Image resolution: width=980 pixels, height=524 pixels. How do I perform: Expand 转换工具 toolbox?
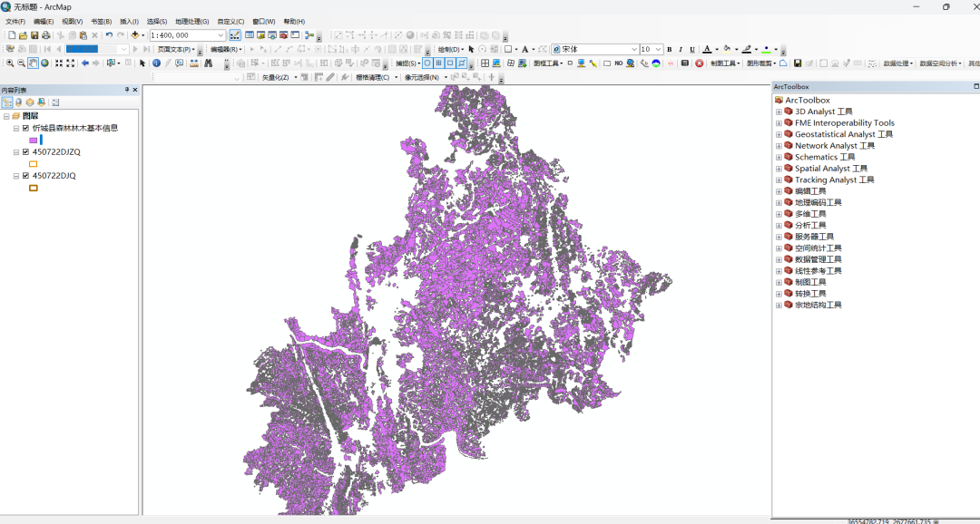pyautogui.click(x=779, y=294)
